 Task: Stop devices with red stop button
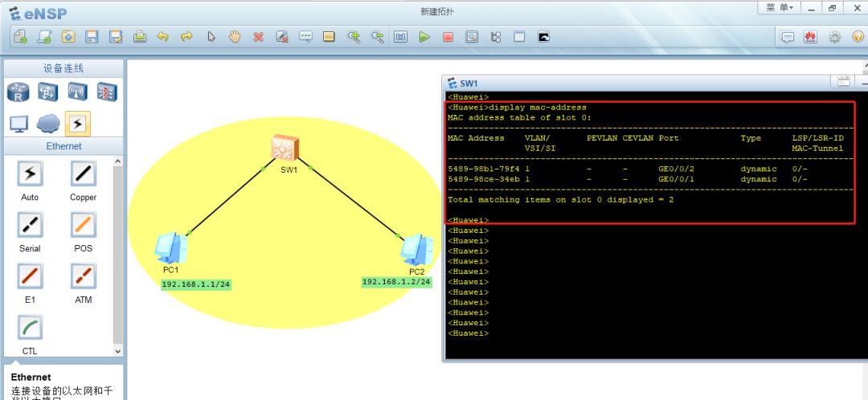pos(448,37)
